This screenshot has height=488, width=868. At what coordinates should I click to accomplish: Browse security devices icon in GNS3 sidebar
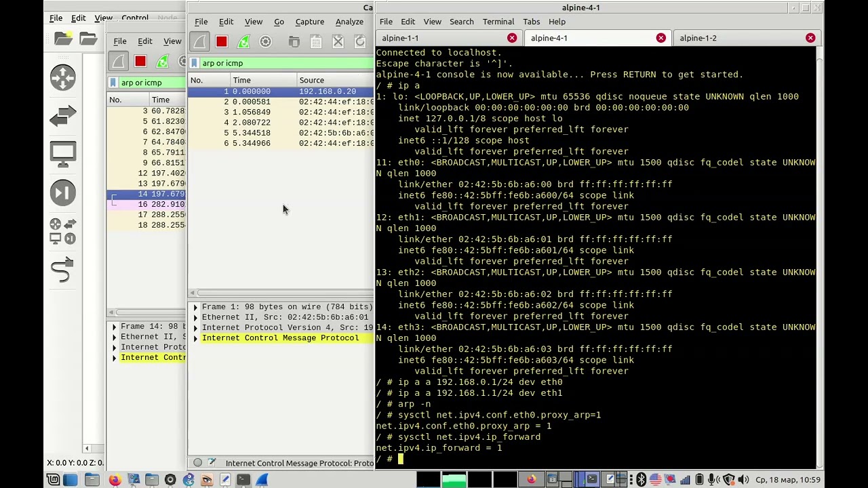point(63,193)
